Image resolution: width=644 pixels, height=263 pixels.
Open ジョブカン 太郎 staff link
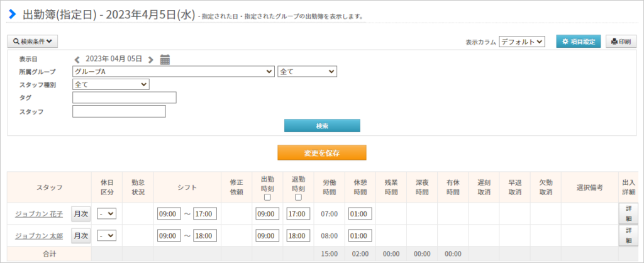(x=39, y=235)
